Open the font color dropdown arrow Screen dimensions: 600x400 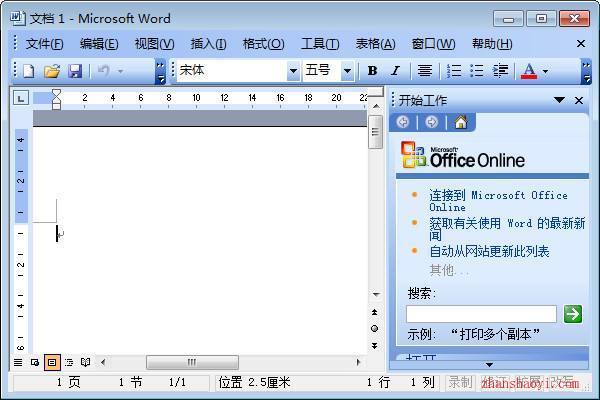tap(546, 71)
